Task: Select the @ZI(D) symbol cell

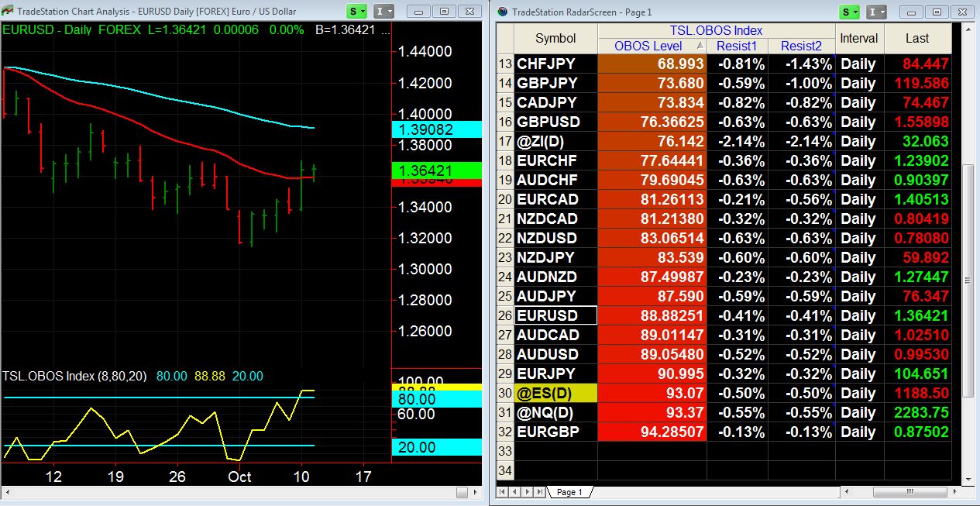Action: [x=555, y=141]
